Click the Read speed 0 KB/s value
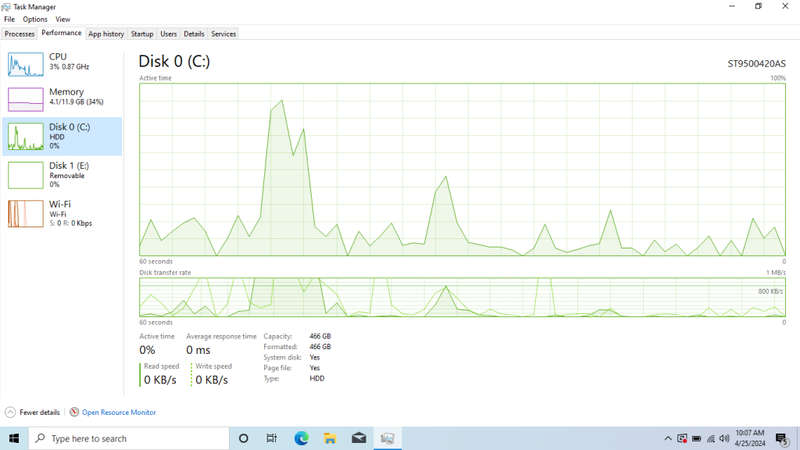This screenshot has width=800, height=450. pyautogui.click(x=160, y=380)
